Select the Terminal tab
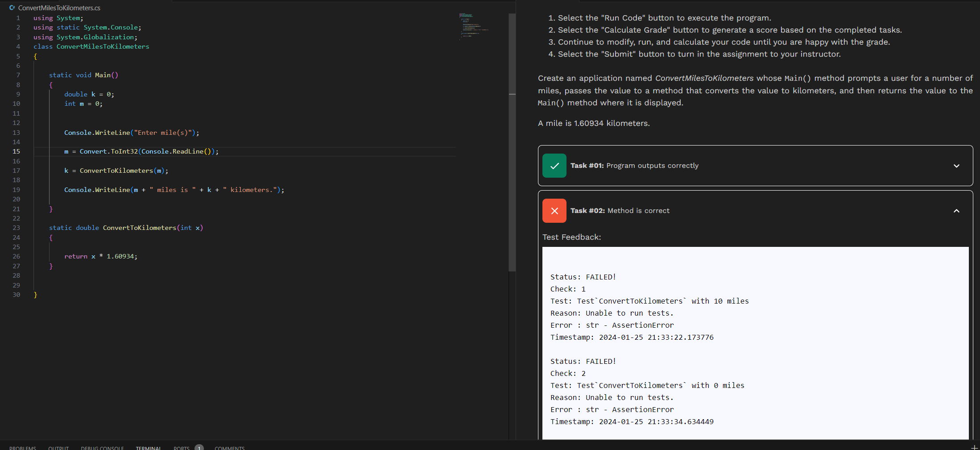This screenshot has height=450, width=980. pos(149,448)
